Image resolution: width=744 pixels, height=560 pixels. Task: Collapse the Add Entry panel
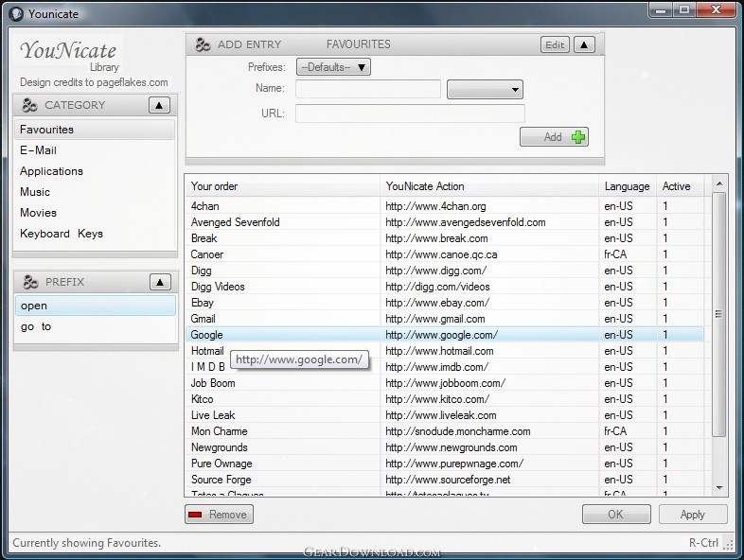click(584, 45)
